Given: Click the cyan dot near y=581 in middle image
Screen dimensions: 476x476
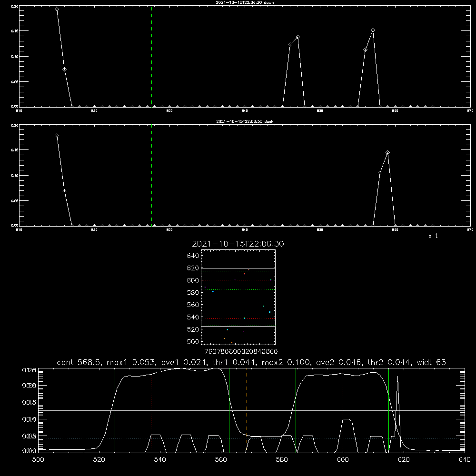Looking at the screenshot, I should click(213, 291).
